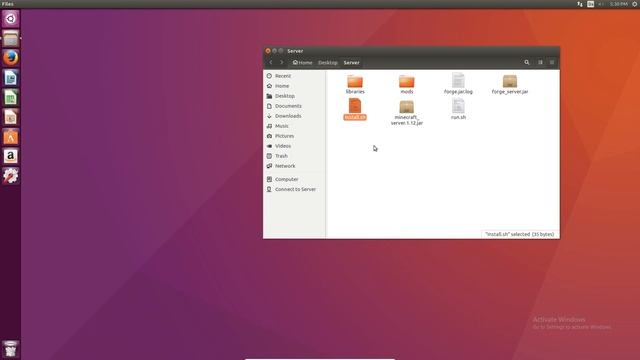This screenshot has height=360, width=640.
Task: Click the Server breadcrumb in path bar
Action: pyautogui.click(x=351, y=62)
